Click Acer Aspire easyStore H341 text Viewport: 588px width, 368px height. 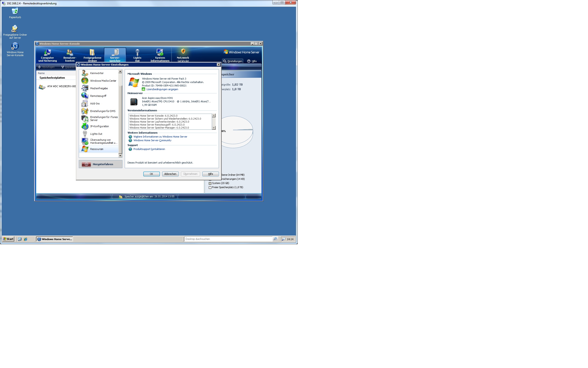157,98
